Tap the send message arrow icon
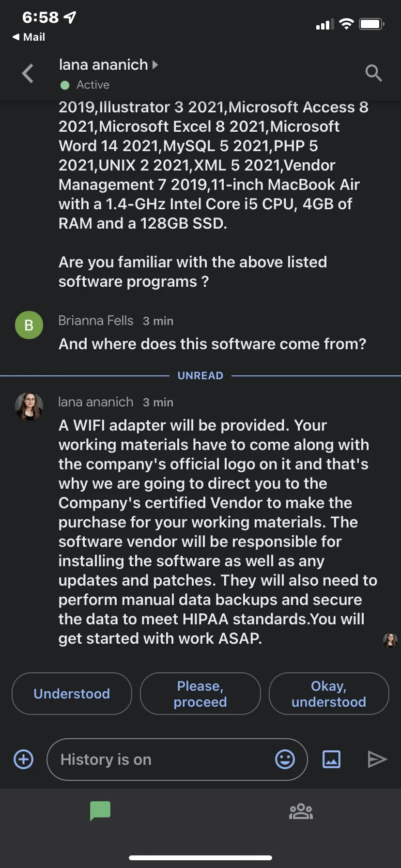The width and height of the screenshot is (401, 868). [377, 759]
